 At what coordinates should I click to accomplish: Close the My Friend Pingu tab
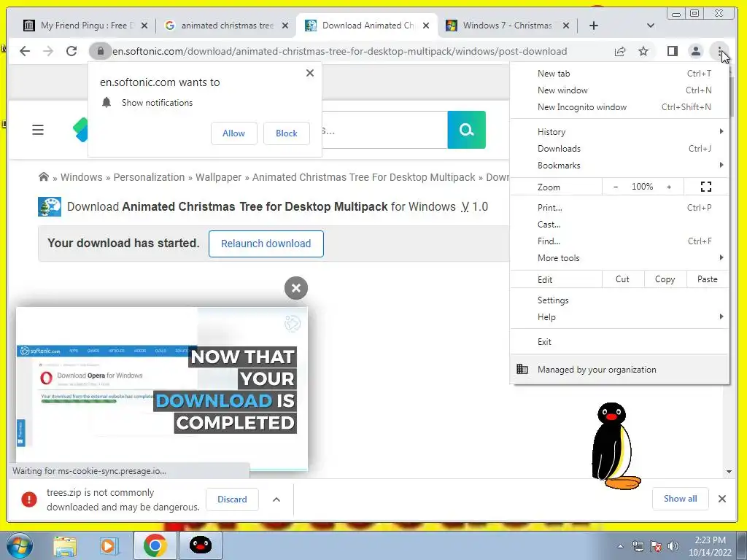[144, 26]
